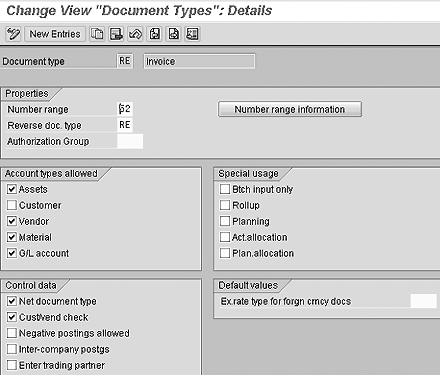Enable the Rollup checkbox
Screen dimensions: 440x375
pos(225,205)
